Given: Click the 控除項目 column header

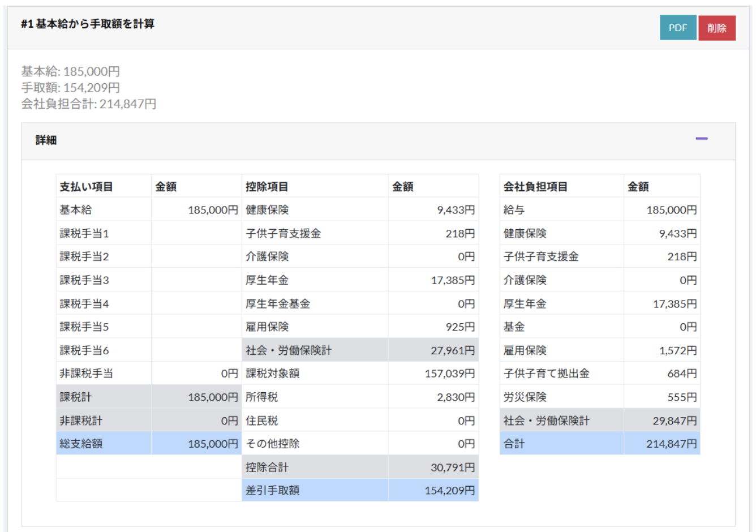Looking at the screenshot, I should [x=267, y=187].
